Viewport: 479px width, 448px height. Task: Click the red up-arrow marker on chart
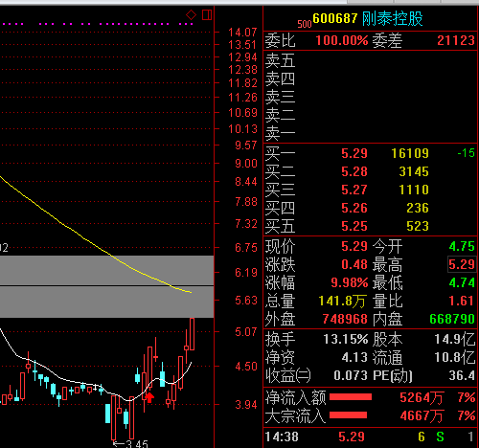click(x=149, y=397)
